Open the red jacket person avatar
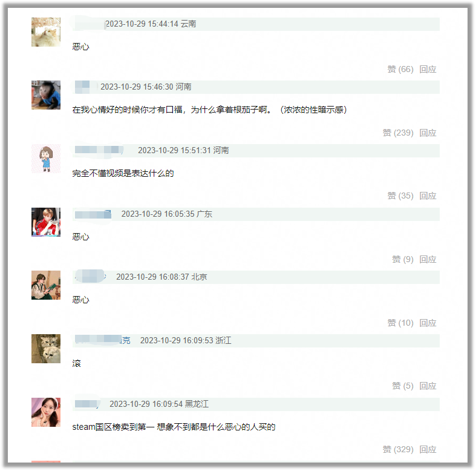476x471 pixels. [46, 222]
